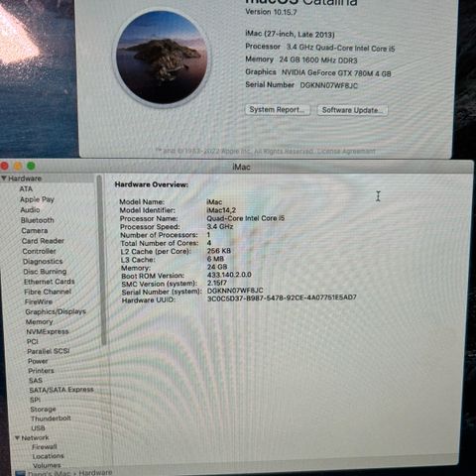
Task: Select USB in the hardware list
Action: point(38,428)
